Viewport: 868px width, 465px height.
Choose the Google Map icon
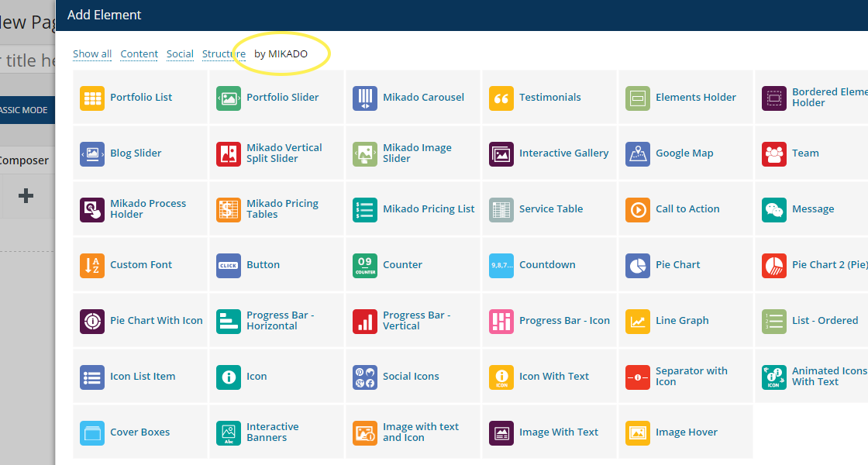638,153
